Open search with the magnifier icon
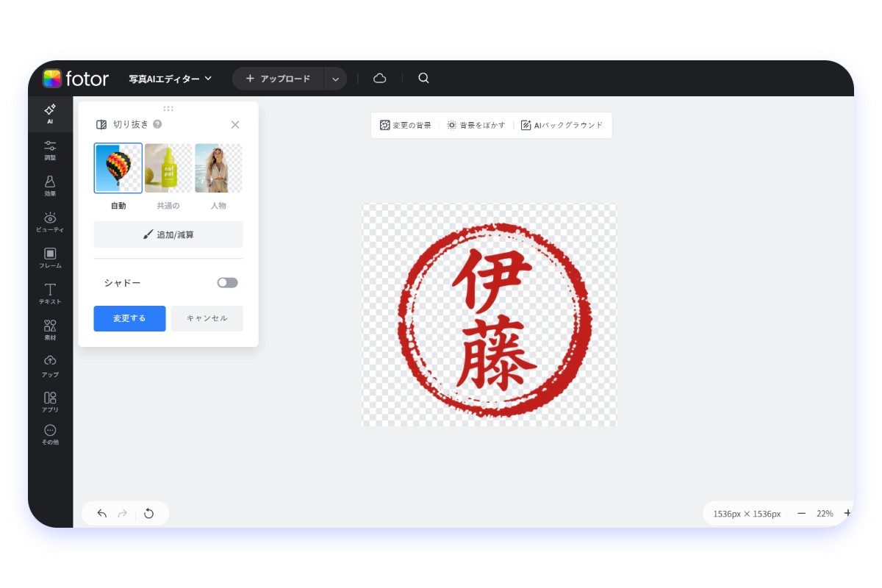 pyautogui.click(x=423, y=78)
